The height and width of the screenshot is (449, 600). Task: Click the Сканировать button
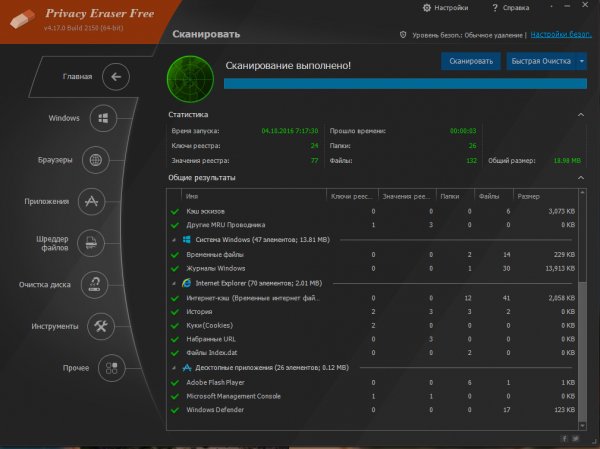click(471, 61)
